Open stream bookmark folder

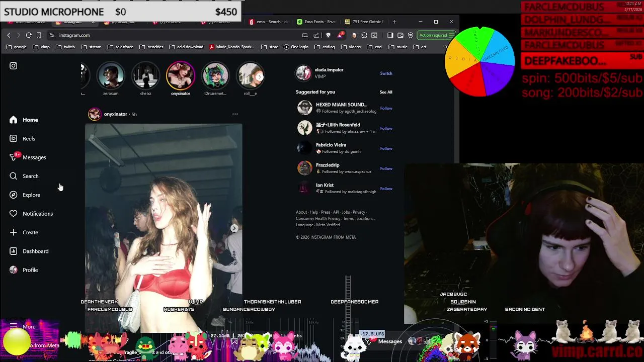pyautogui.click(x=91, y=47)
